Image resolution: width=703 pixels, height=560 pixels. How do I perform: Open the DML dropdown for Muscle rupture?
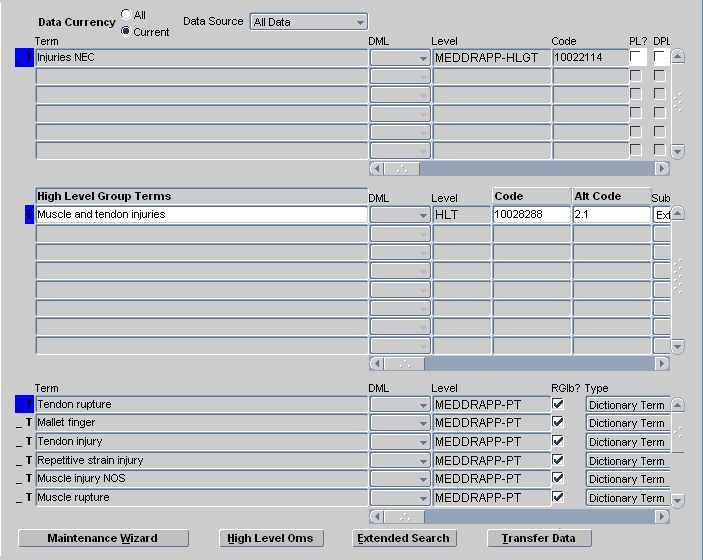click(x=400, y=498)
